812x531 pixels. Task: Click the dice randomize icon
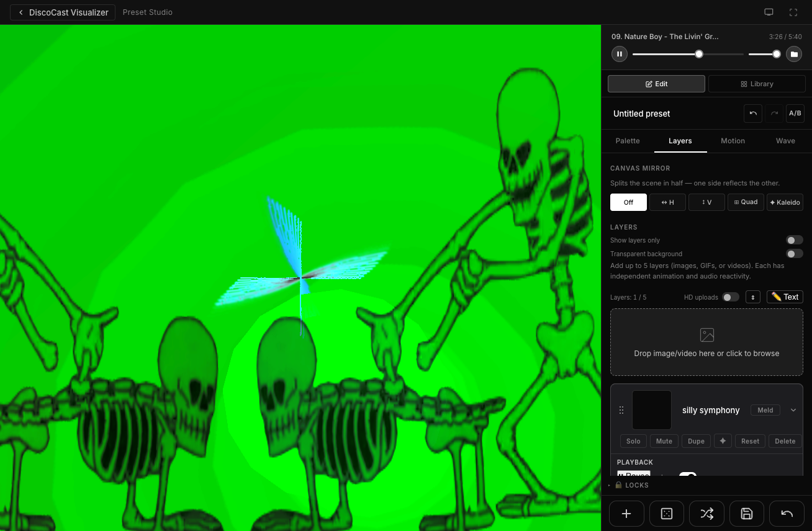point(667,514)
